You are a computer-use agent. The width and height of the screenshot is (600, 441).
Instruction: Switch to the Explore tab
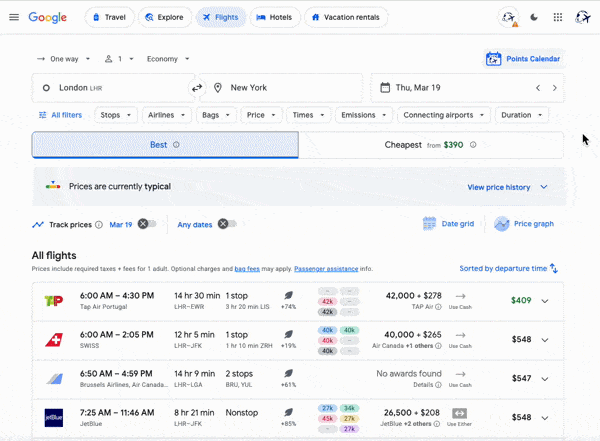(165, 17)
